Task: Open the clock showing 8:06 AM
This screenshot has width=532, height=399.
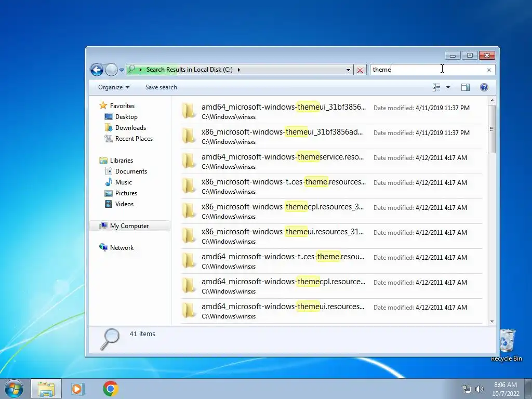Action: pos(506,389)
